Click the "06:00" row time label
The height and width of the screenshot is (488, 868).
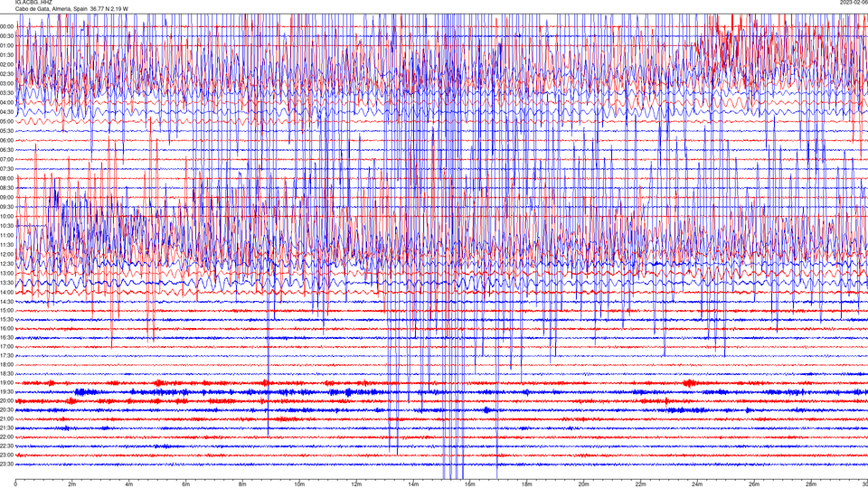(x=6, y=141)
